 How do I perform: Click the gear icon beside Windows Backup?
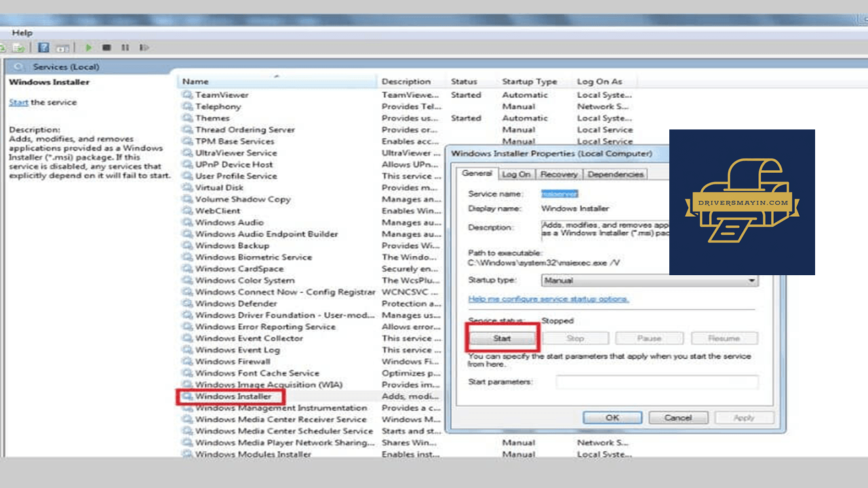(x=187, y=245)
